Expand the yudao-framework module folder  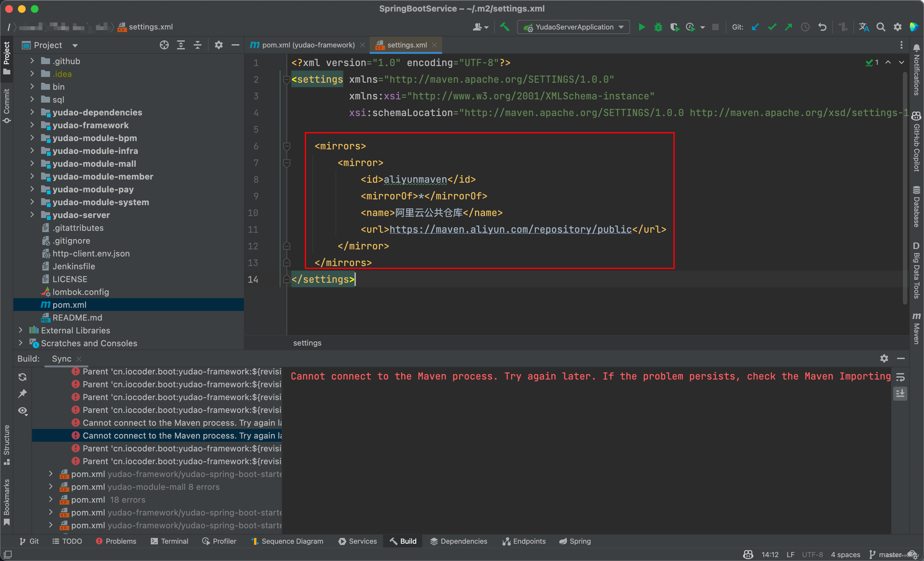[32, 125]
